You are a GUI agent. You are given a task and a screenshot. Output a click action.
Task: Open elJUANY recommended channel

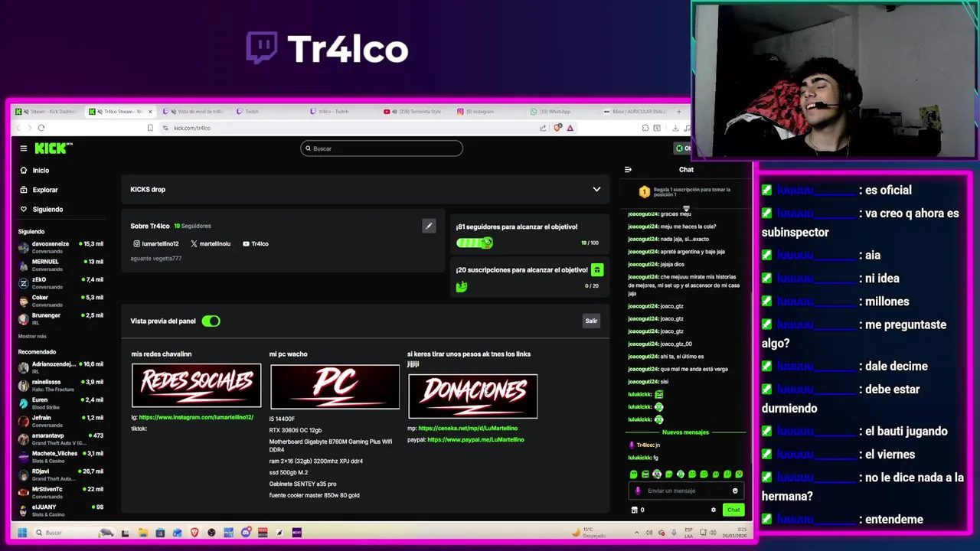61,510
